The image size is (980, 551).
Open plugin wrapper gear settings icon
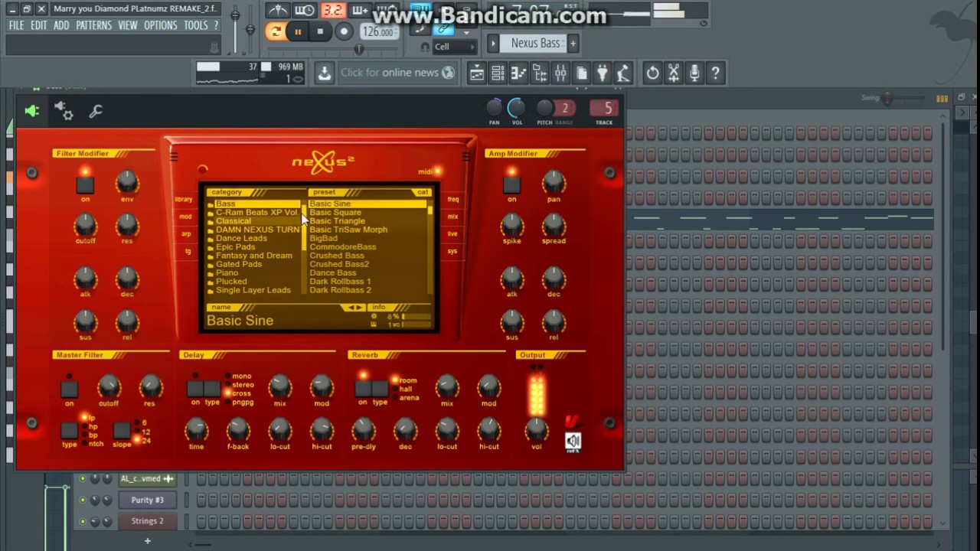[x=64, y=112]
